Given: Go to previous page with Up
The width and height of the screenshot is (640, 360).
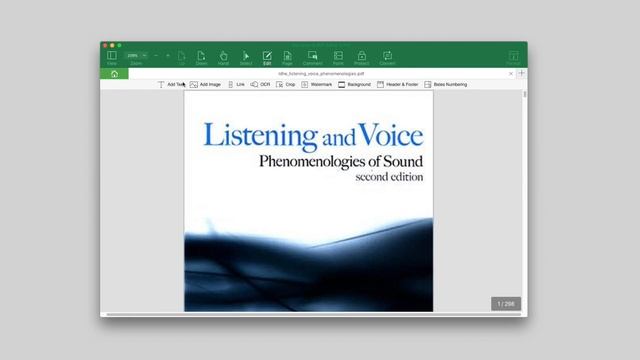Looking at the screenshot, I should (182, 58).
